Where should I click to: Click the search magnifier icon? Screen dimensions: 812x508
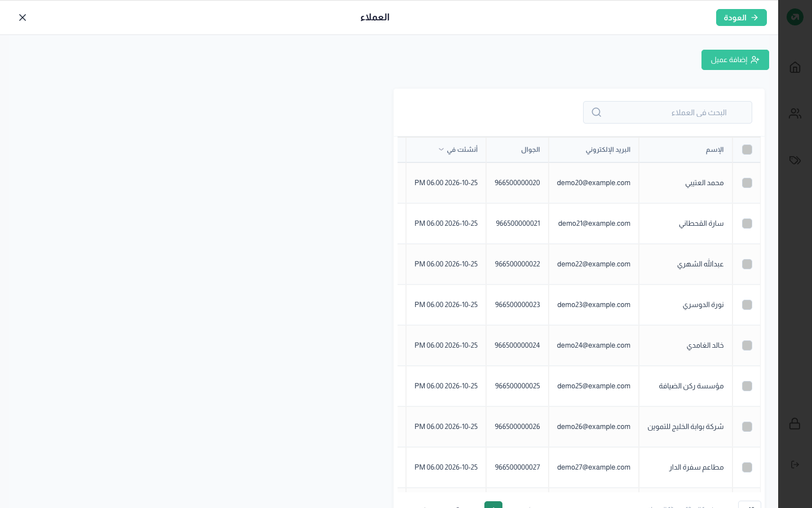596,112
